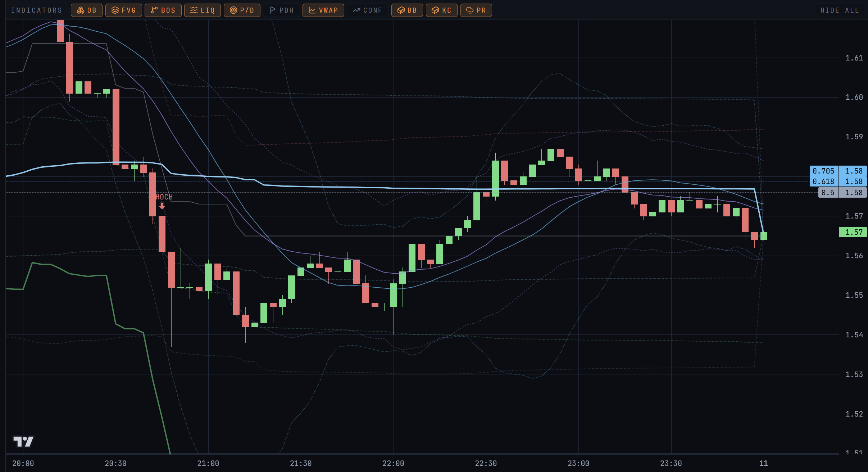
Task: Click the 11 date label on time axis
Action: (763, 463)
